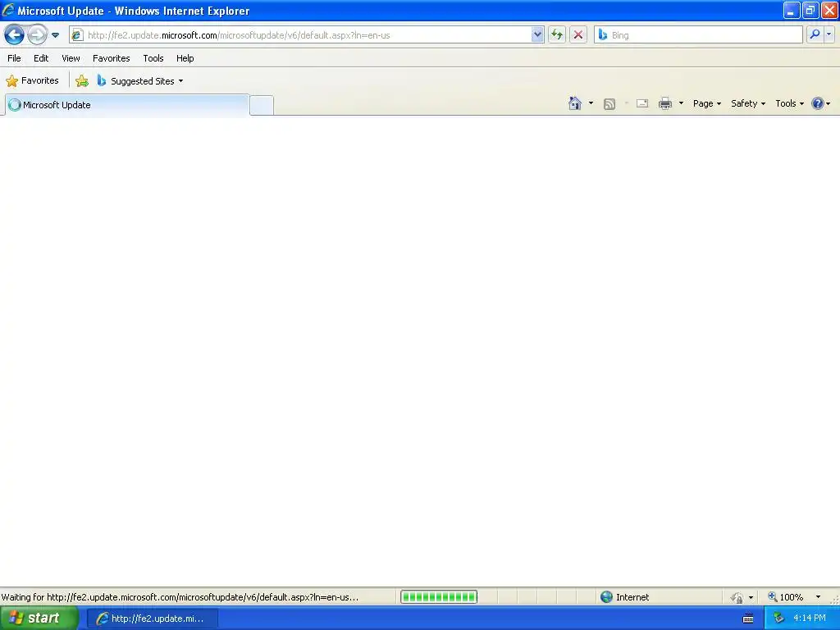Open the Edit menu

pos(41,58)
